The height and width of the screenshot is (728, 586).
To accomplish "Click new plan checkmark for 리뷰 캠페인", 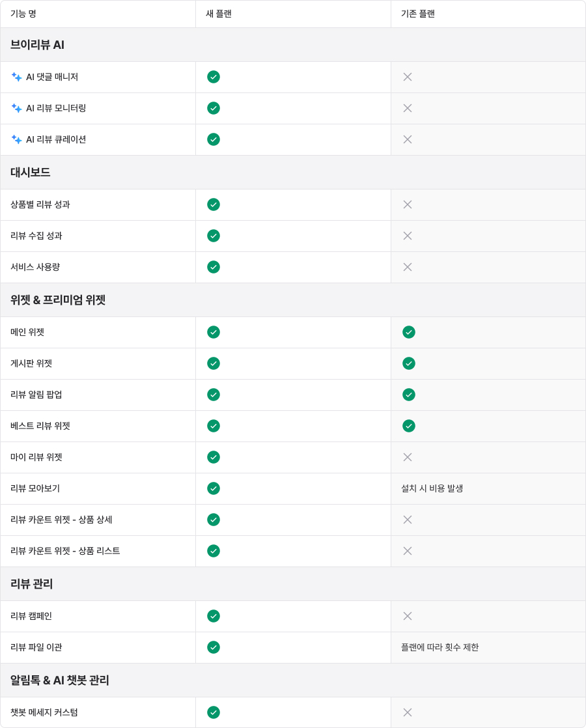I will pos(214,616).
